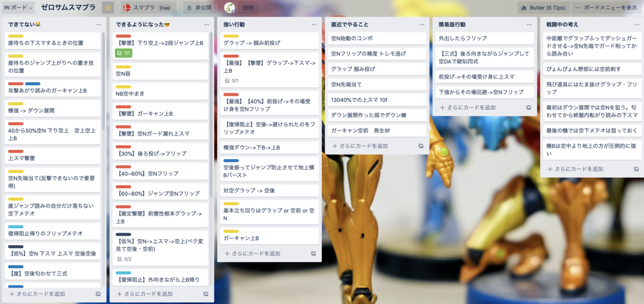Add a card to 強い行動 list
Image resolution: width=644 pixels, height=304 pixels.
coord(262,254)
